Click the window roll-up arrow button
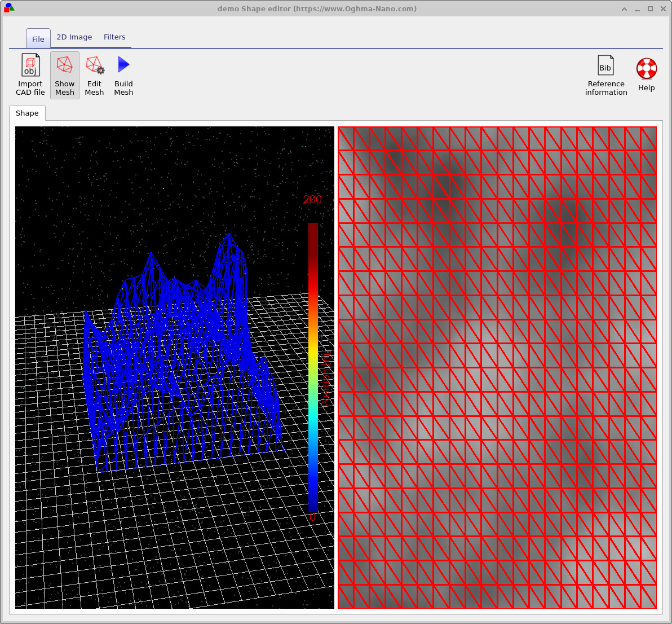The height and width of the screenshot is (624, 672). (624, 8)
